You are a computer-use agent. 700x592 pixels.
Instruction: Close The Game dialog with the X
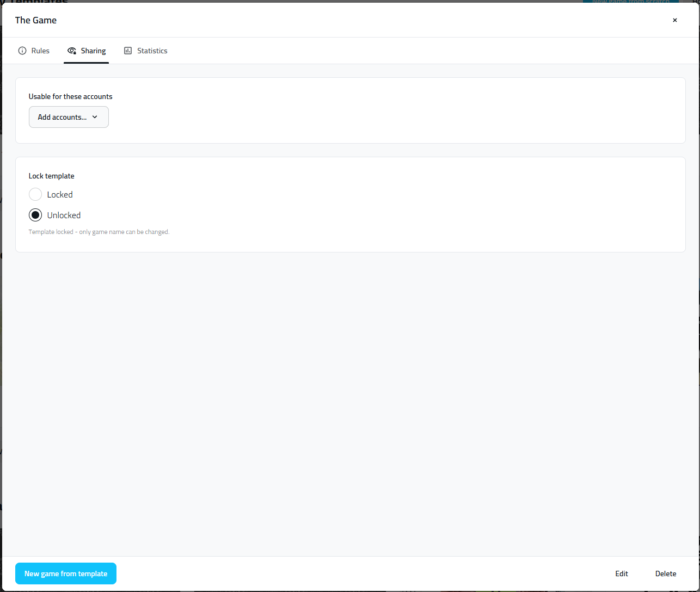675,20
